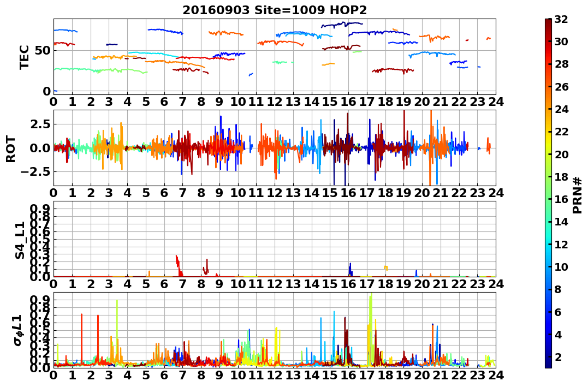Click y-tick "2.5" on the ROT panel
The height and width of the screenshot is (387, 588).
[x=40, y=124]
